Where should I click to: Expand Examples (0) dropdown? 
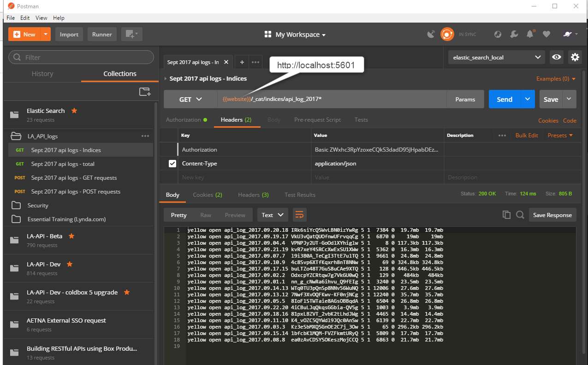click(556, 79)
